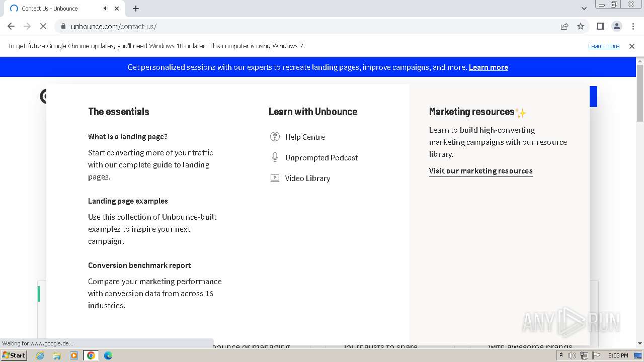Share this page using the share icon
644x362 pixels.
565,26
